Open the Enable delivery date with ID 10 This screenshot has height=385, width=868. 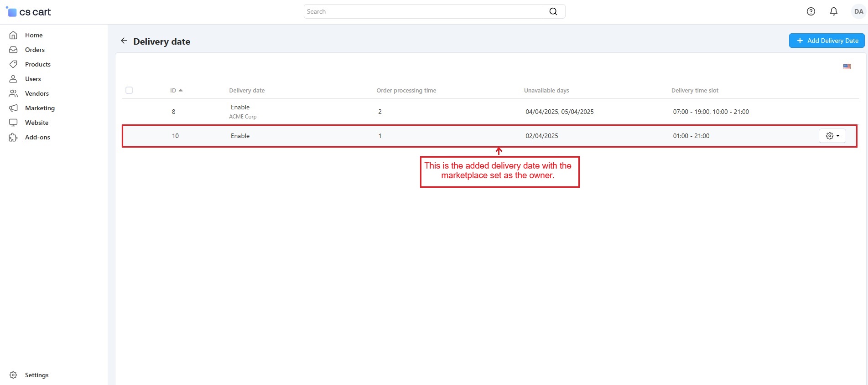(240, 136)
